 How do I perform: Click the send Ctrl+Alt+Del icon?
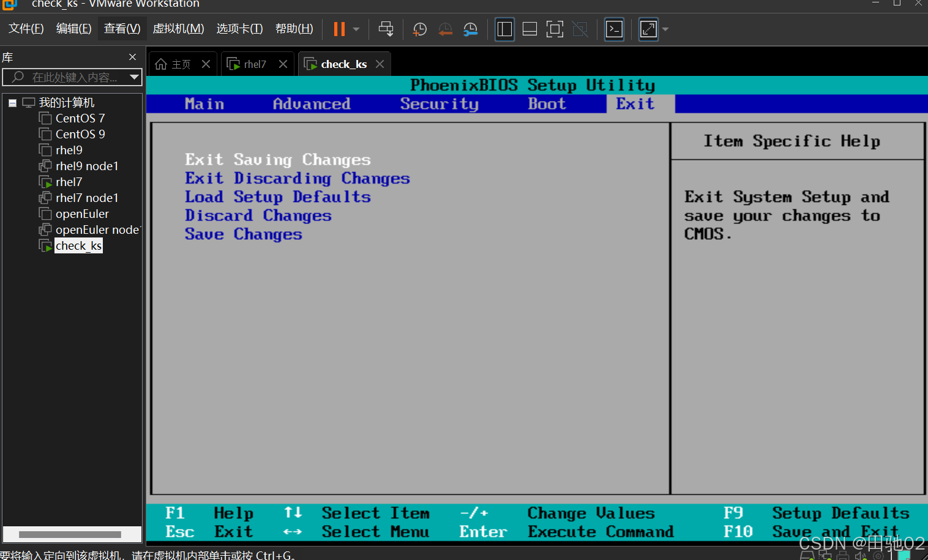point(386,29)
